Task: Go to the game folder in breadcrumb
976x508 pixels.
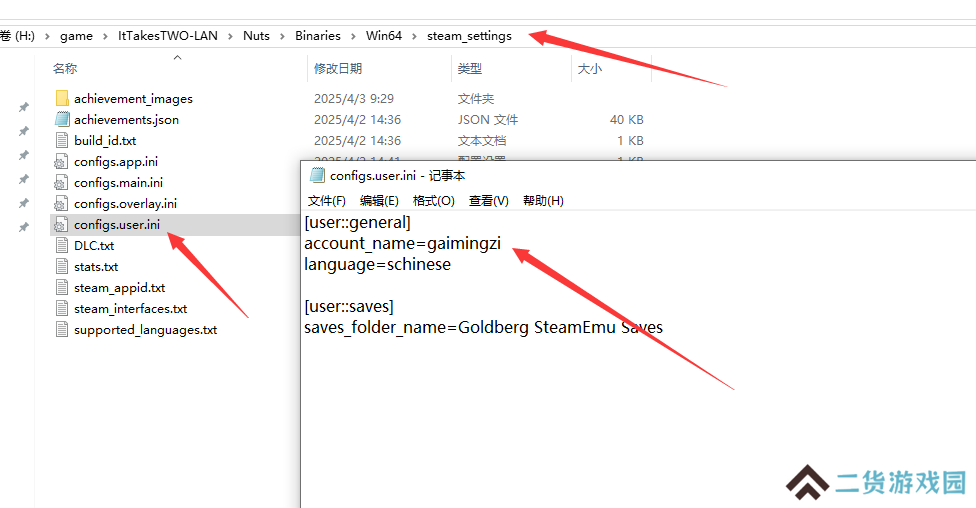Action: pos(77,36)
